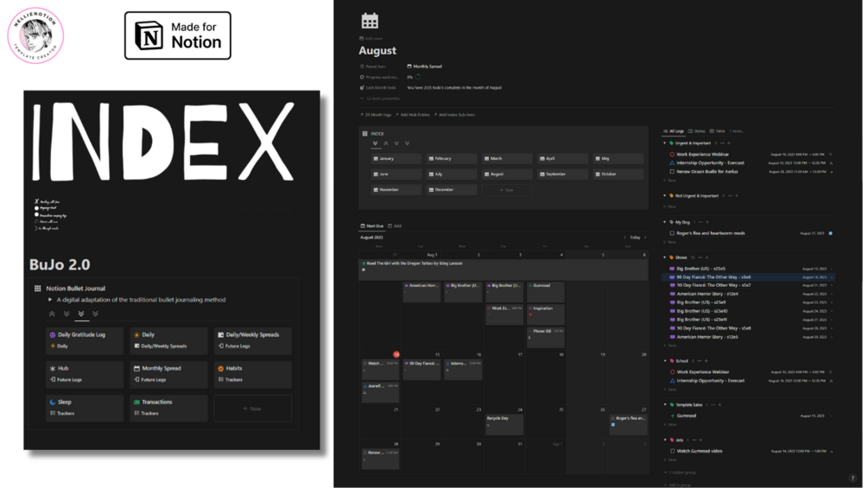Click the August page calendar icon

click(x=370, y=22)
